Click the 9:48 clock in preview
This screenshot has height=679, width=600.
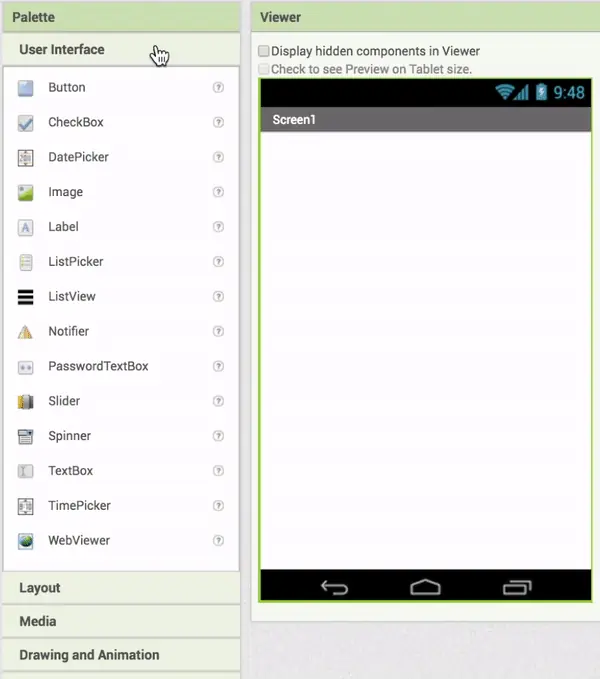[x=569, y=93]
